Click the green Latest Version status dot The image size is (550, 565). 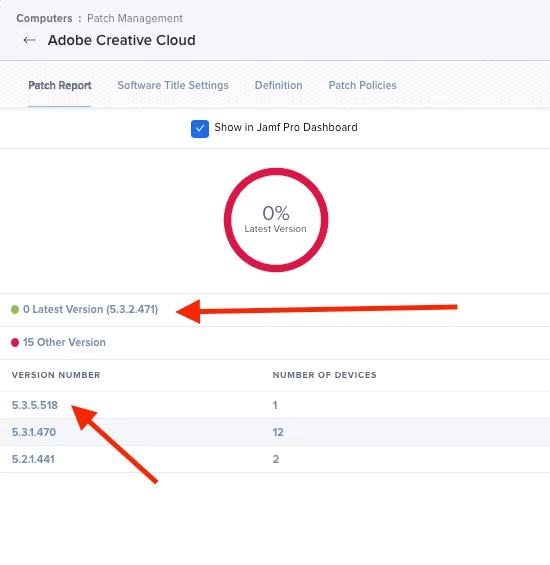point(15,310)
